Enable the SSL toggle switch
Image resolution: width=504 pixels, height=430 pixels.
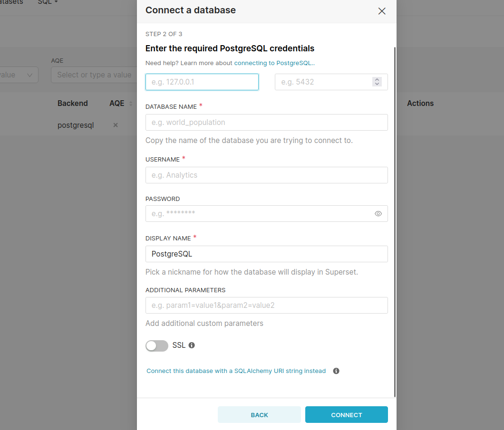(157, 346)
